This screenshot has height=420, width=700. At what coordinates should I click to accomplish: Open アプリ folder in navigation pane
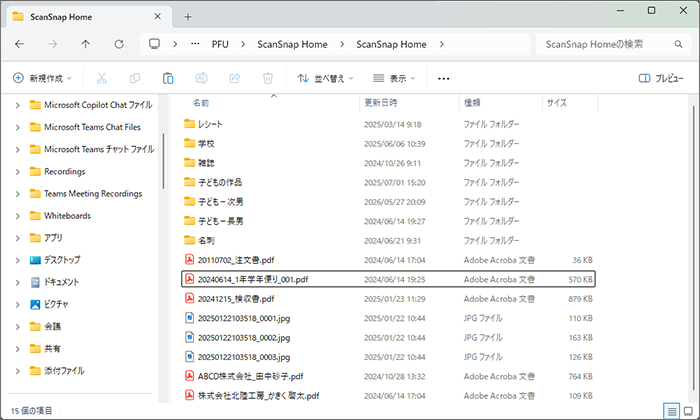tap(53, 238)
